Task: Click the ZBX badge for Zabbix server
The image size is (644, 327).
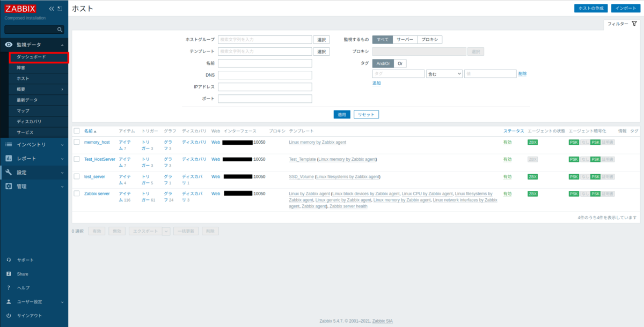Action: pos(532,194)
